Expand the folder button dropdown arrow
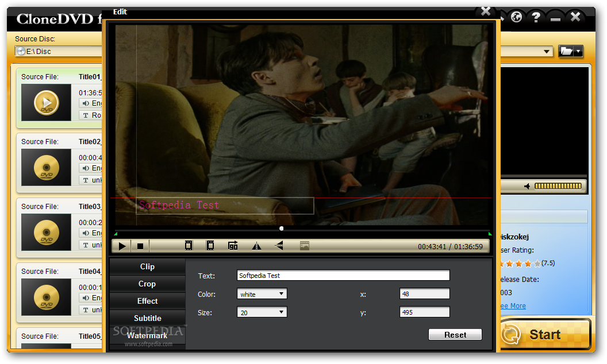The image size is (607, 364). pyautogui.click(x=578, y=51)
